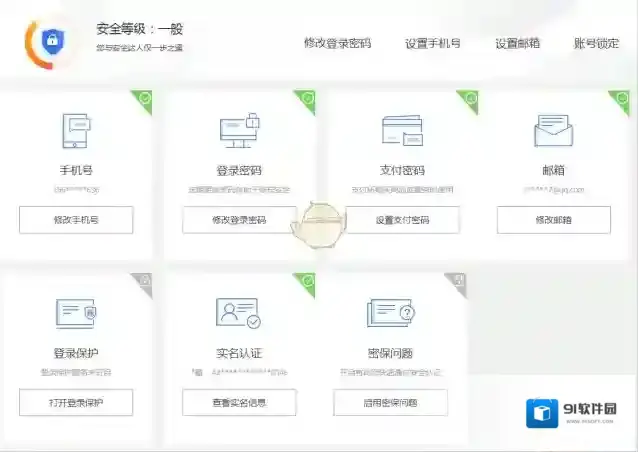Select 设置邮箱 in top navigation
Image resolution: width=638 pixels, height=452 pixels.
[517, 43]
